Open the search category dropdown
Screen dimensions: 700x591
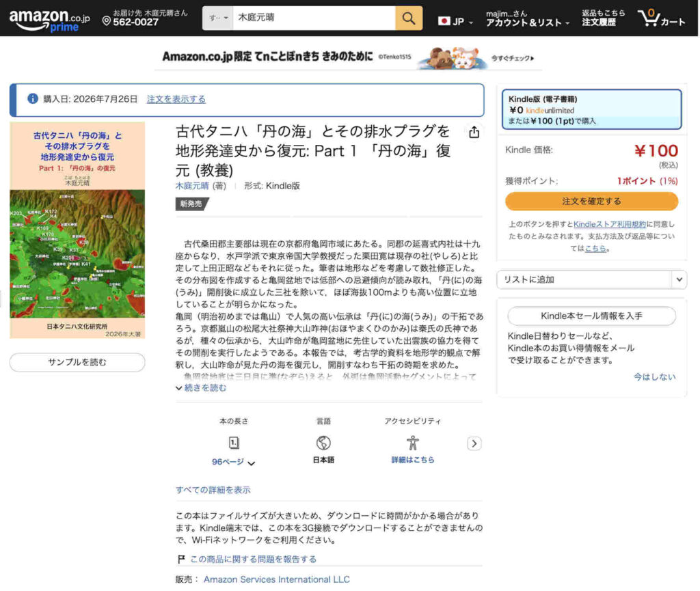[218, 18]
